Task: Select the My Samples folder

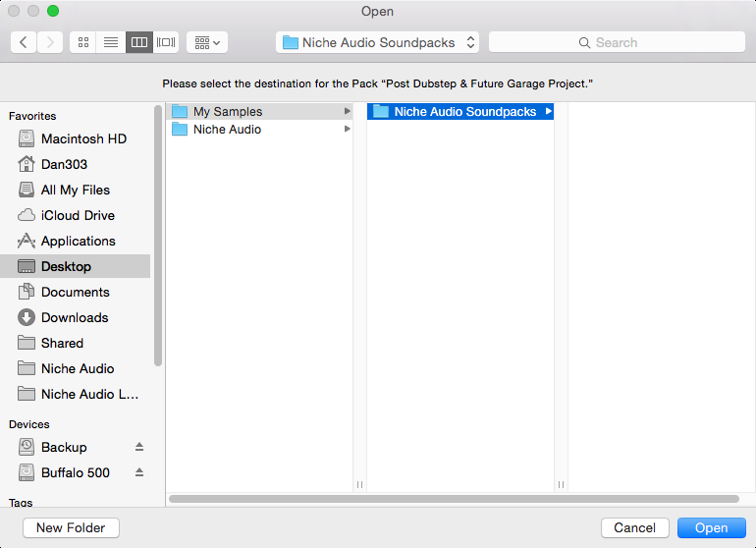Action: pos(260,111)
